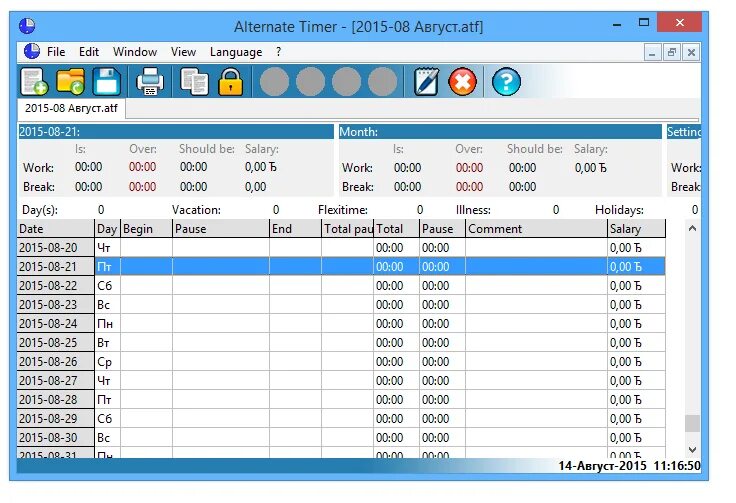
Task: Click the second gray circle toolbar button
Action: [x=310, y=82]
